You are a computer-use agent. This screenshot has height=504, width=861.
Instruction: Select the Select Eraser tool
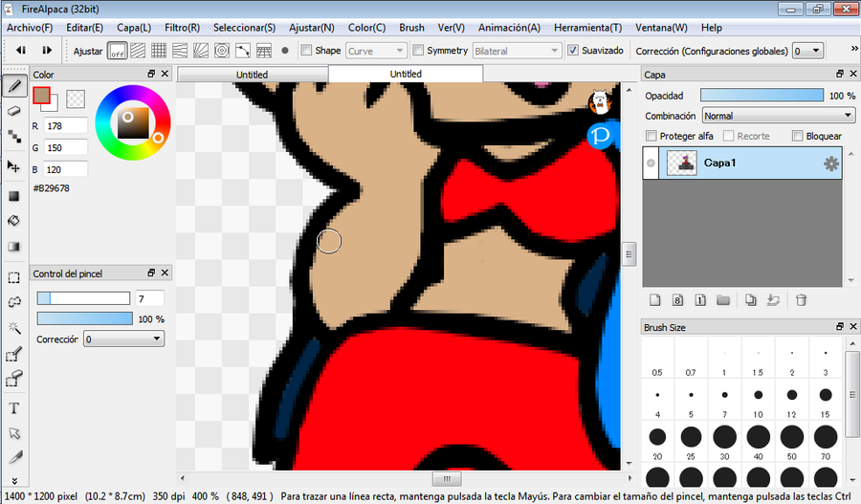14,379
